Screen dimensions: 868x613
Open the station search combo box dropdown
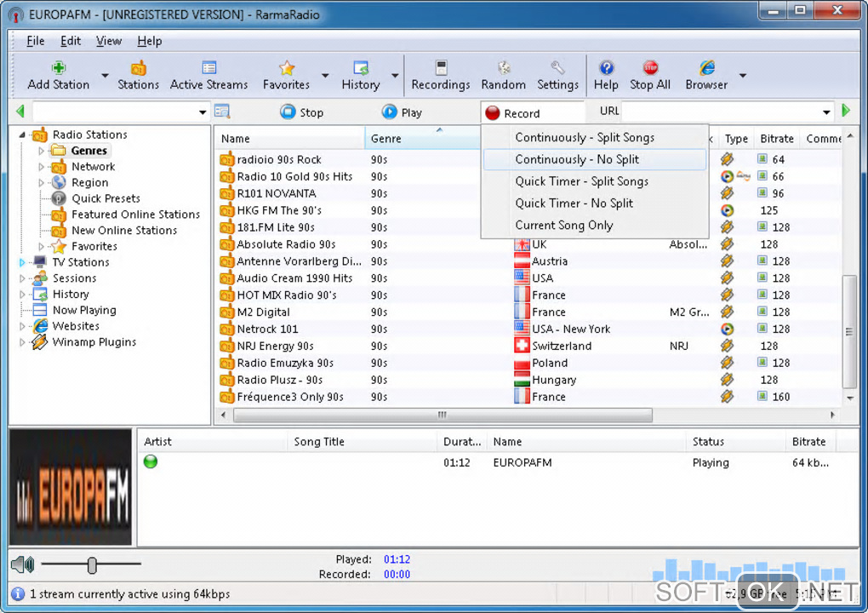203,112
